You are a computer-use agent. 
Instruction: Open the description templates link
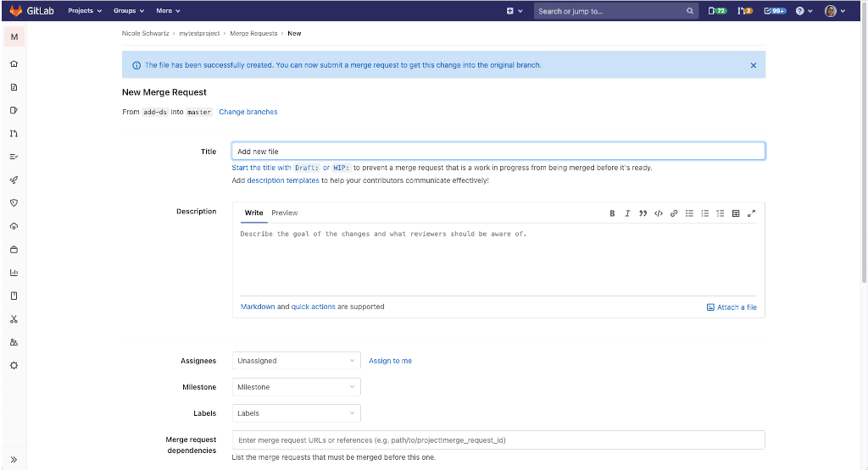pyautogui.click(x=283, y=180)
